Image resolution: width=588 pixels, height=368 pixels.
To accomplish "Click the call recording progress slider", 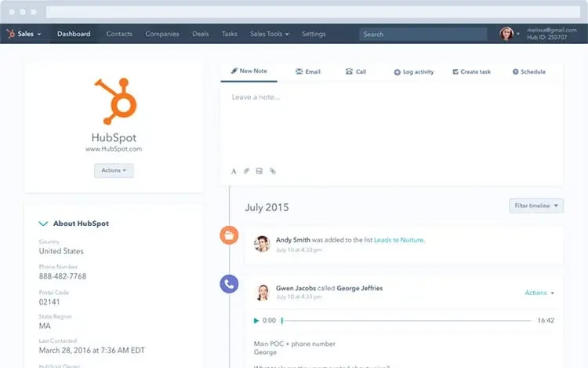I will pyautogui.click(x=407, y=320).
